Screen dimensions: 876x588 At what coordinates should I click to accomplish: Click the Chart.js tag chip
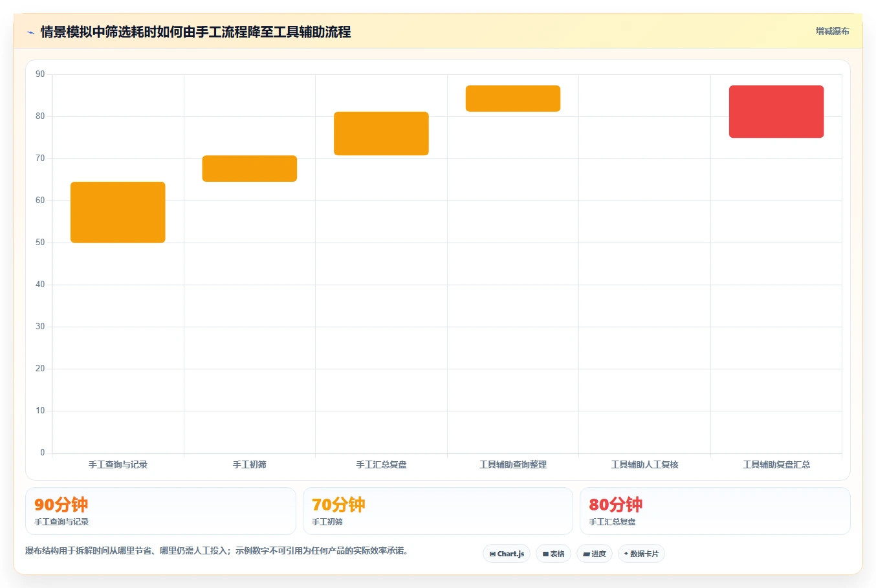[507, 554]
